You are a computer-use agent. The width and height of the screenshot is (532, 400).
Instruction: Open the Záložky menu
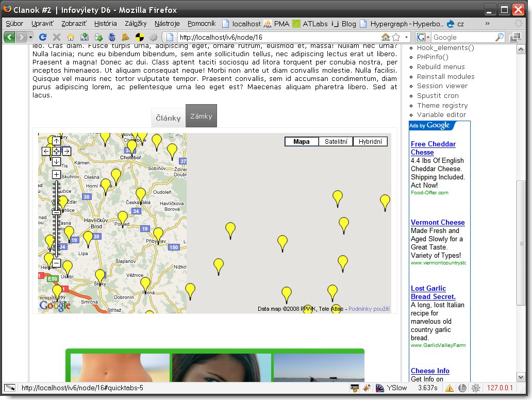pyautogui.click(x=136, y=24)
